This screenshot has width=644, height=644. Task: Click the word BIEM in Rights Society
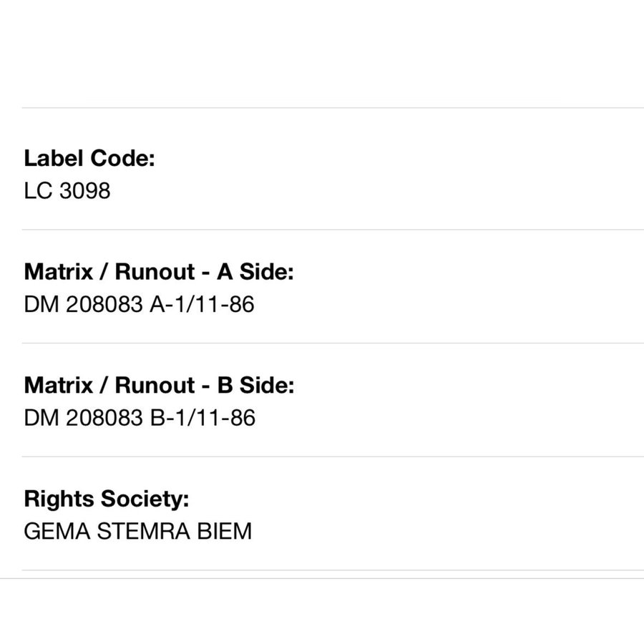224,531
